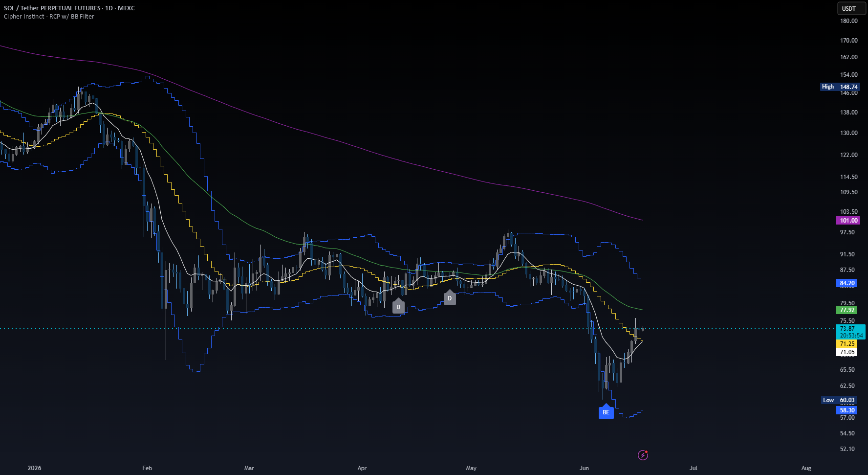This screenshot has height=475, width=868.
Task: Click the Aug time axis label
Action: point(806,468)
